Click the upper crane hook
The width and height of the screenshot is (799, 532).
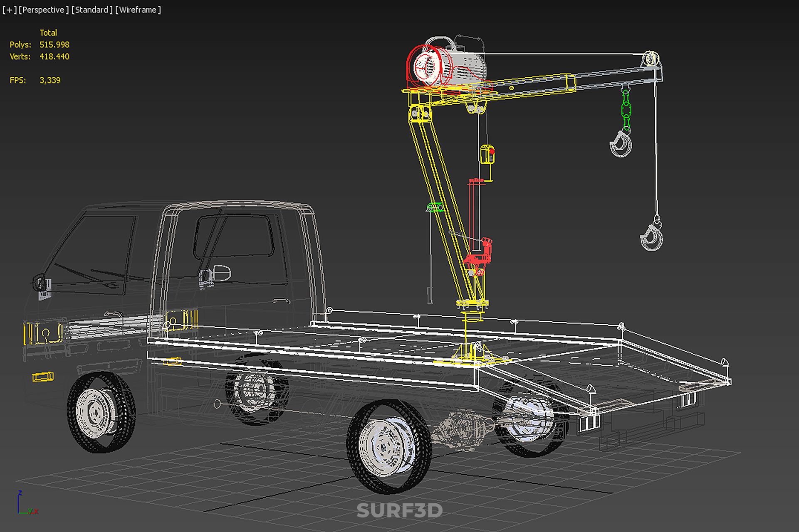click(621, 144)
